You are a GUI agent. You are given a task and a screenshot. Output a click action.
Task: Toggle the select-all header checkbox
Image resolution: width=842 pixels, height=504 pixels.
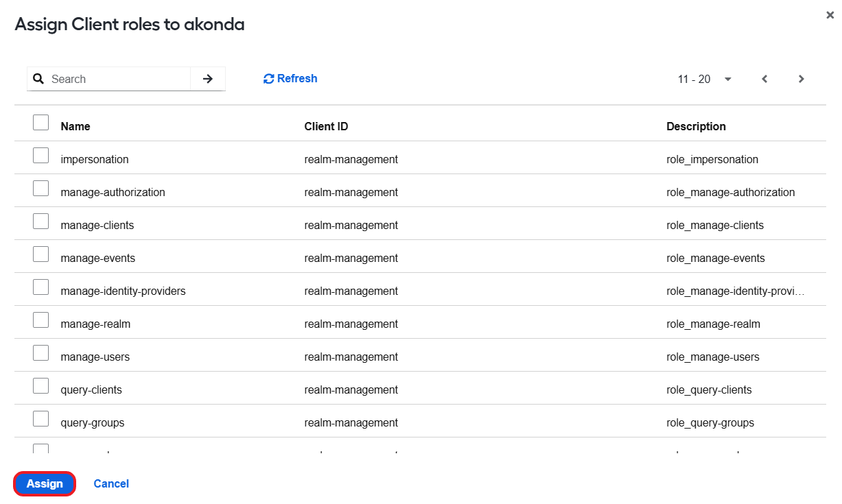(x=41, y=123)
